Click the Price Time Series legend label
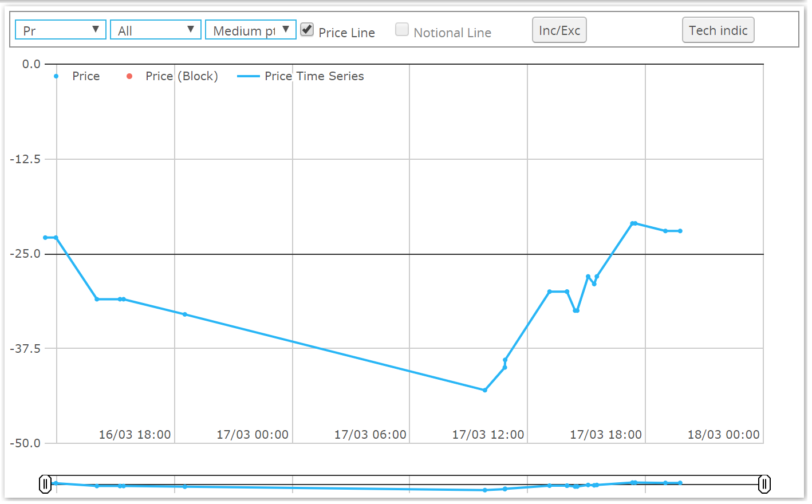Viewport: 812px width, 504px height. [x=314, y=76]
